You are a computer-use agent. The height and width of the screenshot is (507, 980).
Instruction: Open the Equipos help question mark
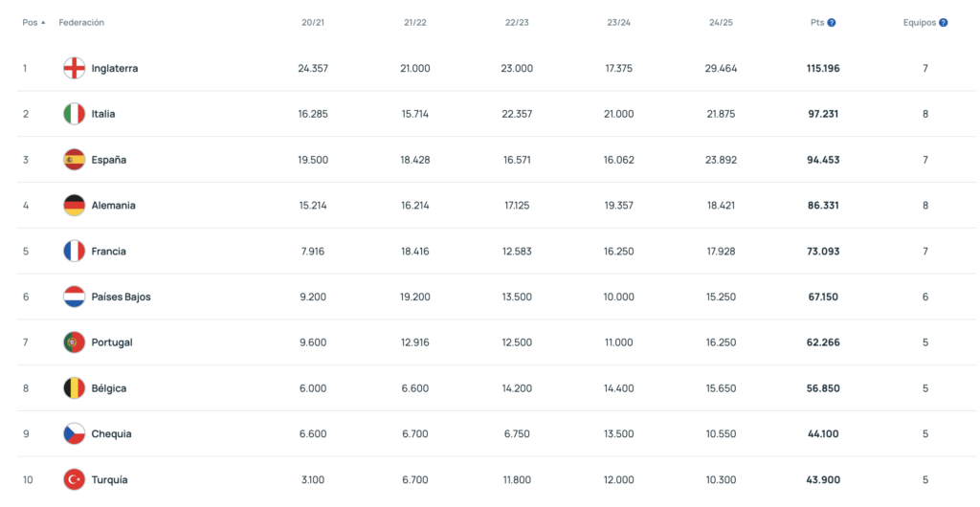point(944,22)
